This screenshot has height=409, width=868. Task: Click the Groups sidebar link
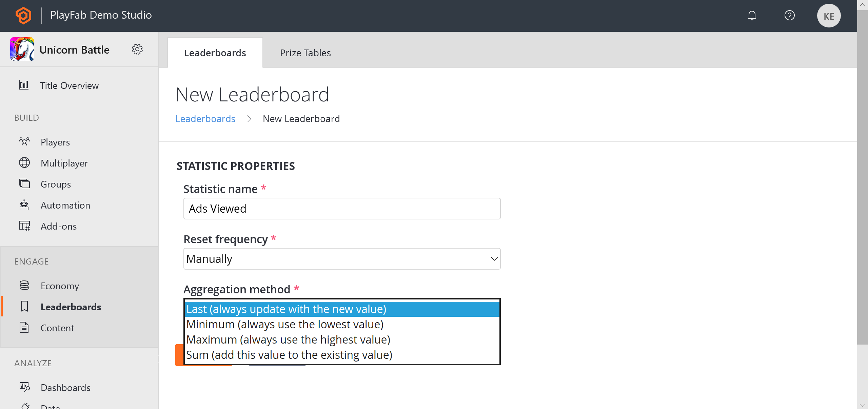click(x=55, y=184)
